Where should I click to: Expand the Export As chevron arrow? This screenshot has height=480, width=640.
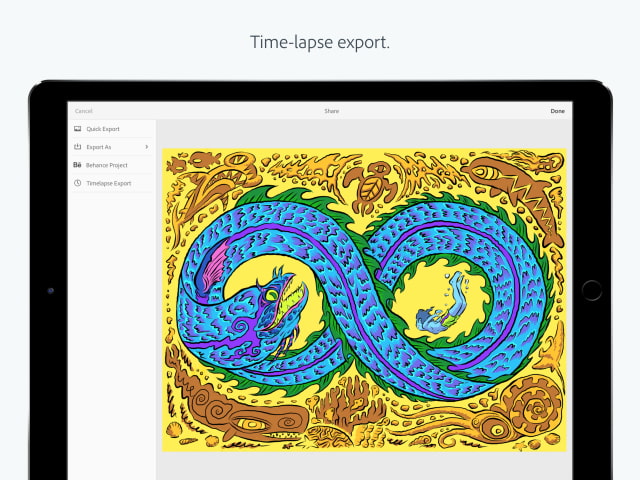(x=146, y=147)
